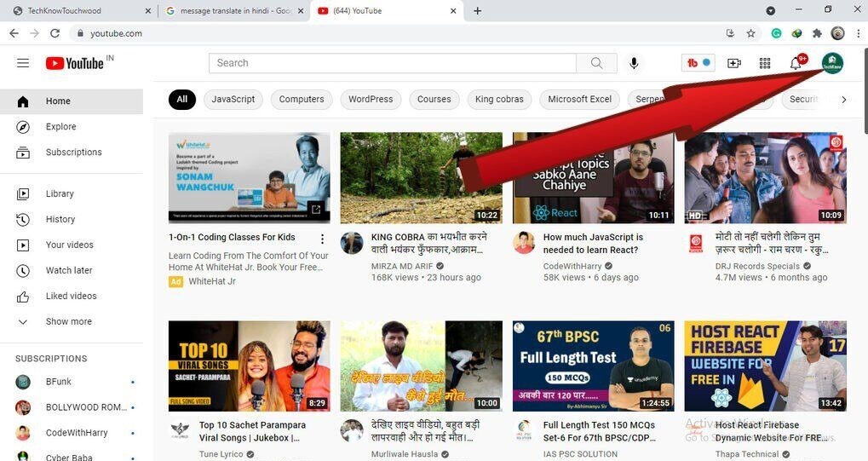Click in the YouTube search field
This screenshot has height=461, width=868.
(393, 63)
